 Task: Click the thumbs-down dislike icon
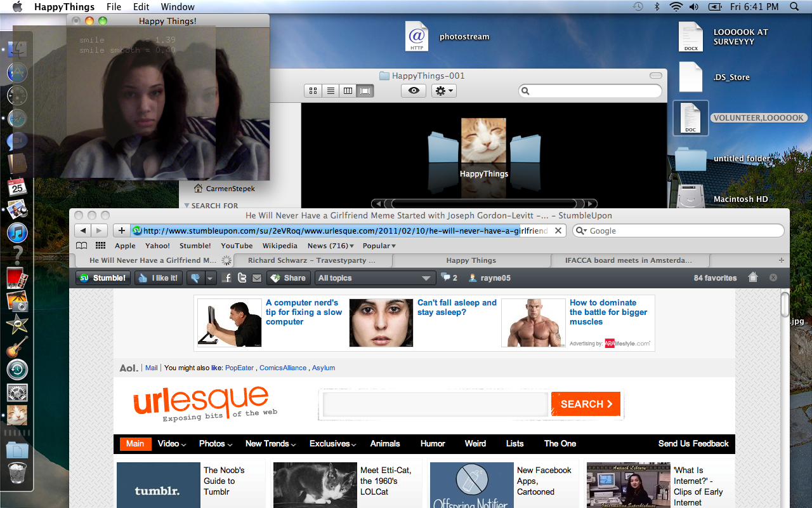click(x=195, y=278)
